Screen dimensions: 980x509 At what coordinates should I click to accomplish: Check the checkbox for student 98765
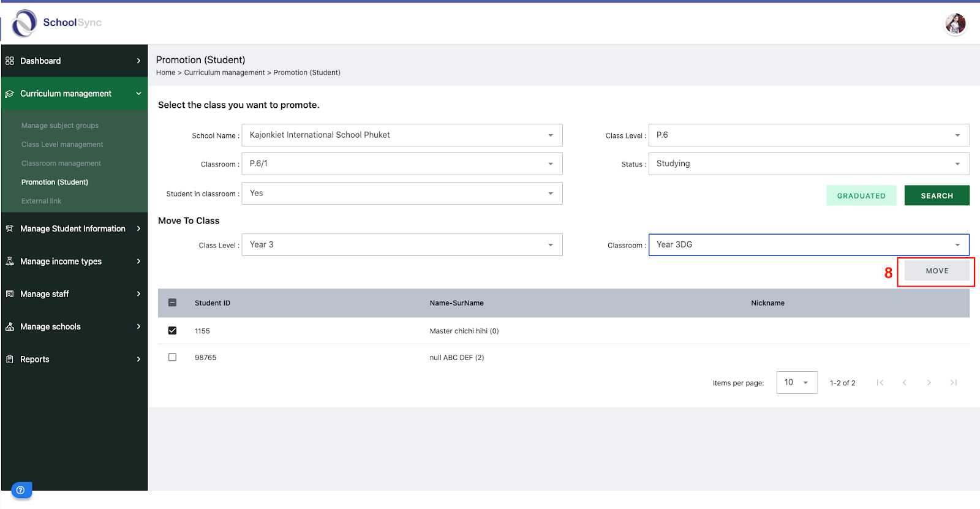tap(172, 357)
